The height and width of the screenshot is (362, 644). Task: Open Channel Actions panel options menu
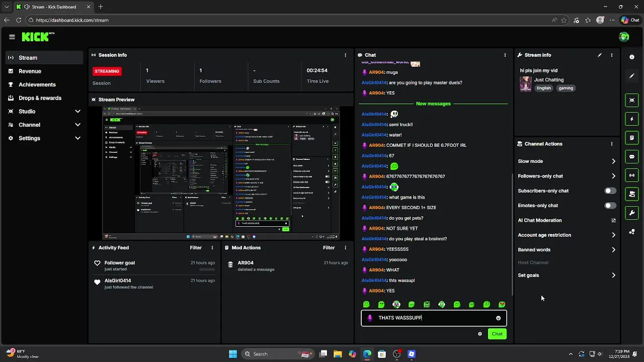tap(612, 144)
